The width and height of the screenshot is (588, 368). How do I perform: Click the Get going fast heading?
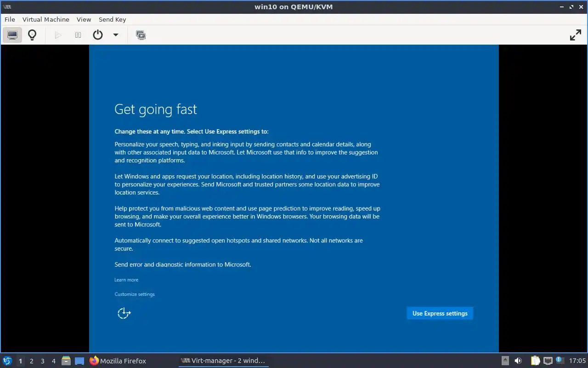coord(155,109)
